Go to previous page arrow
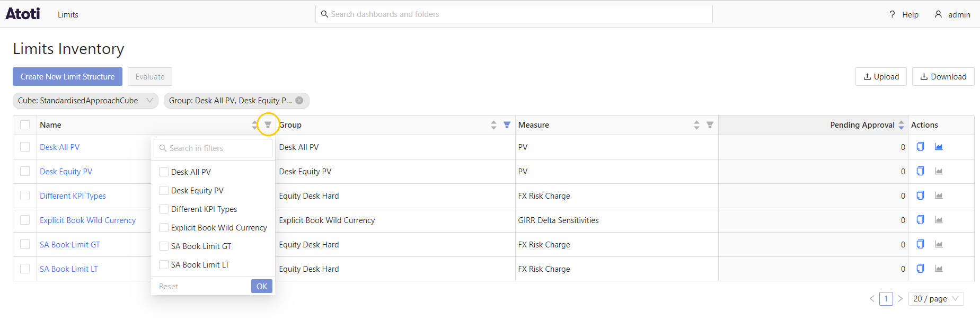This screenshot has height=320, width=980. pos(872,299)
